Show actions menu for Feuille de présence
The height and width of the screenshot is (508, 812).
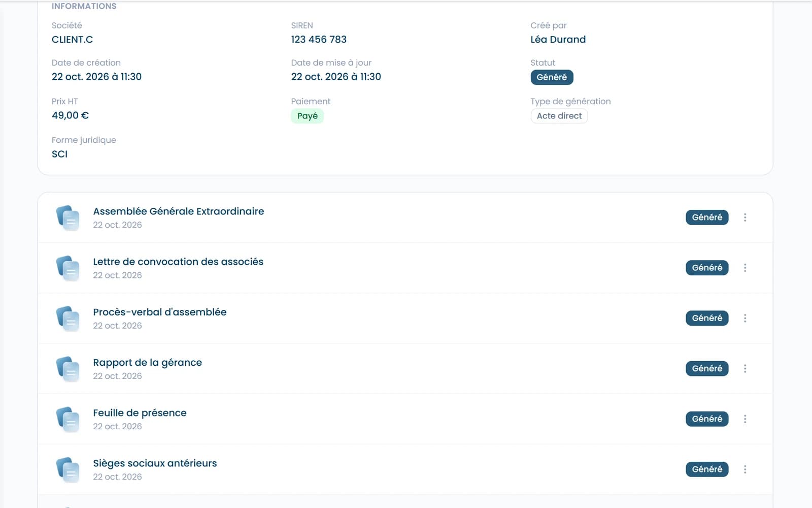[x=745, y=419]
